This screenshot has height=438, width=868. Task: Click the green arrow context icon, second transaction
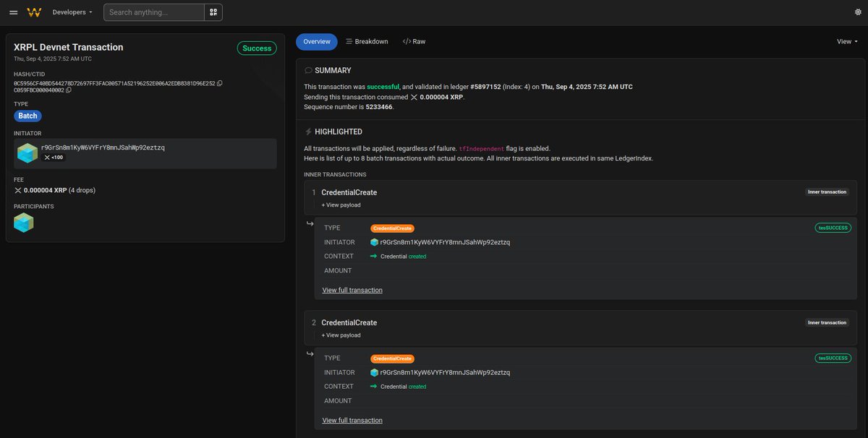click(374, 387)
